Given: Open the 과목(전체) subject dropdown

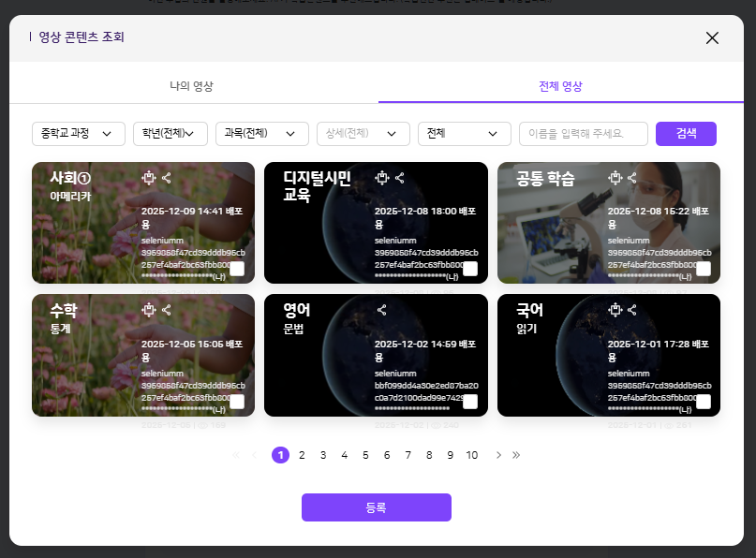Looking at the screenshot, I should coord(261,134).
